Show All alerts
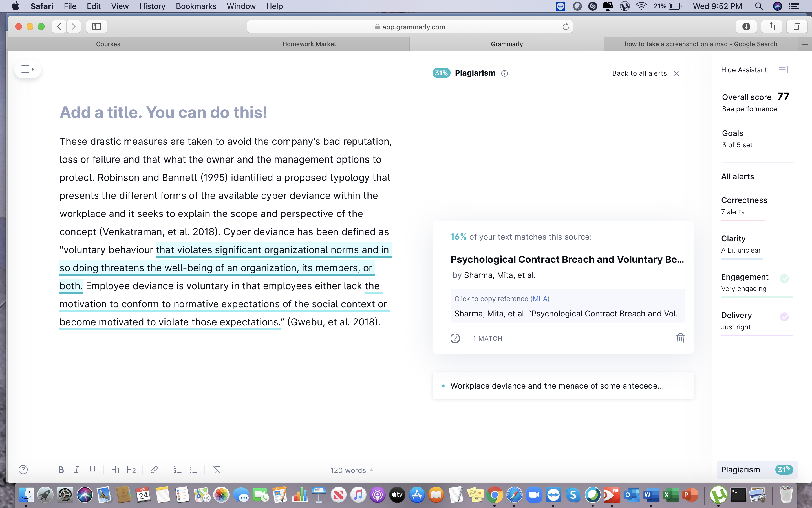Image resolution: width=812 pixels, height=508 pixels. coord(738,176)
